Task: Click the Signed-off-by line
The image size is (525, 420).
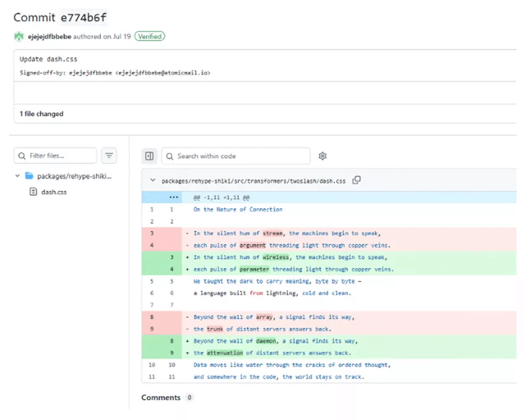Action: pos(115,72)
